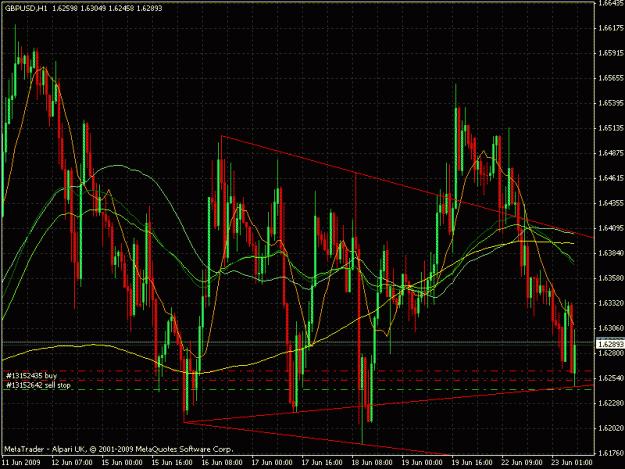Click the 16 Jun 08:00 time axis label

click(222, 463)
